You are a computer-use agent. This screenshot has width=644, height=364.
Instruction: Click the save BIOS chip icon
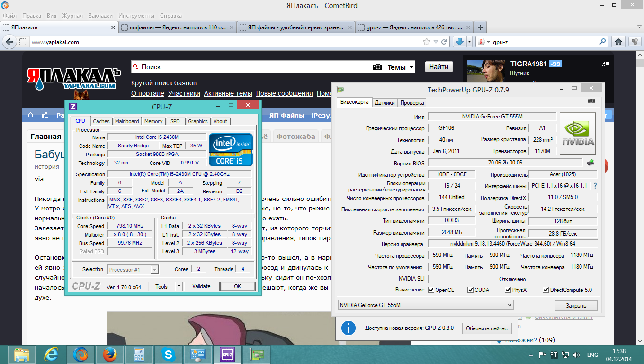coord(590,163)
